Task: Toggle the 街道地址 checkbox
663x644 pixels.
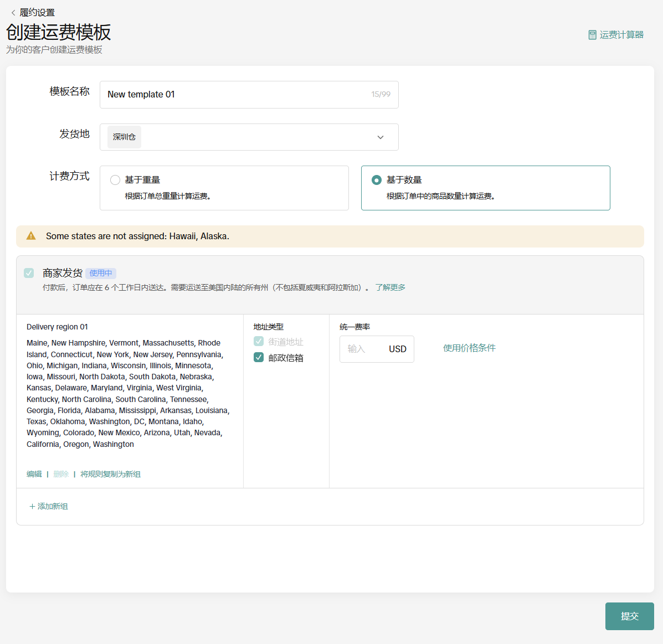Action: click(259, 341)
